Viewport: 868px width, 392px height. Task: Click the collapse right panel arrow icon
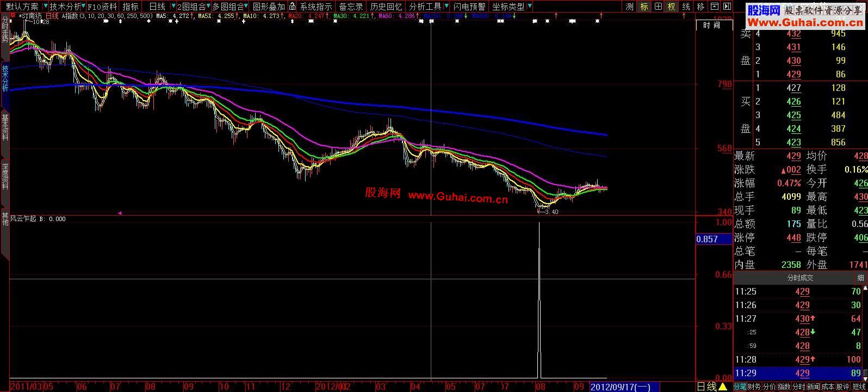(727, 7)
